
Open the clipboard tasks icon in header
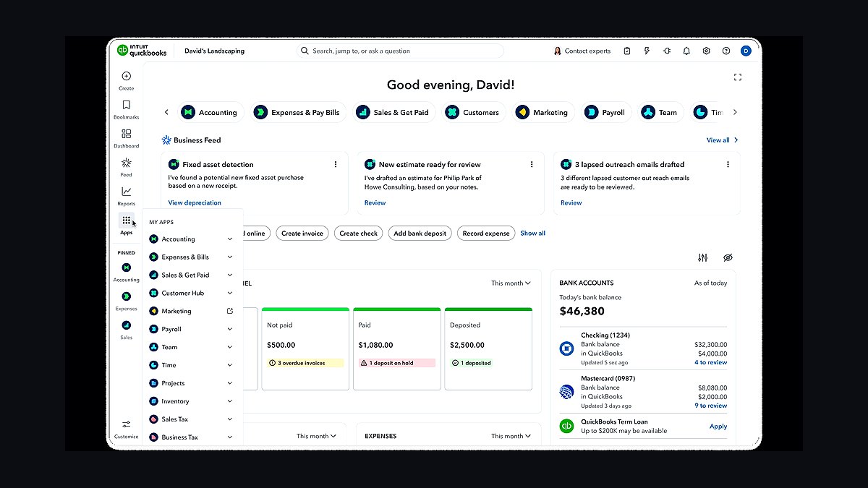(x=627, y=51)
